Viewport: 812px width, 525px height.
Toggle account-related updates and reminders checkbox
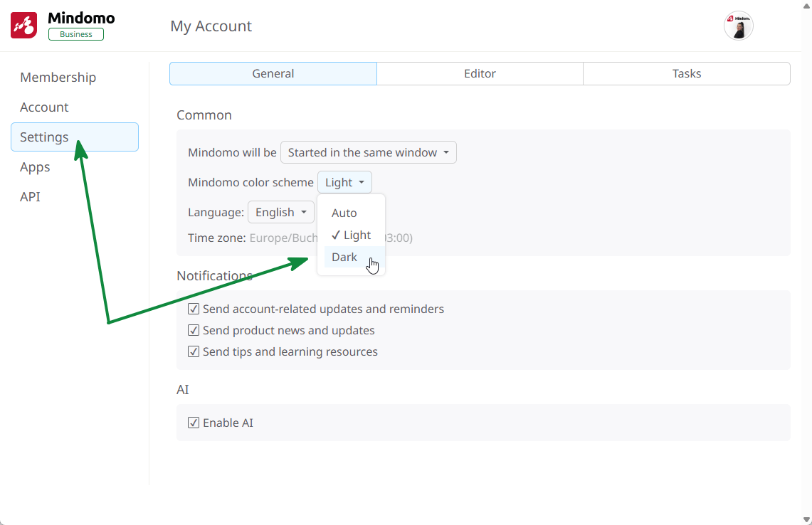click(193, 309)
